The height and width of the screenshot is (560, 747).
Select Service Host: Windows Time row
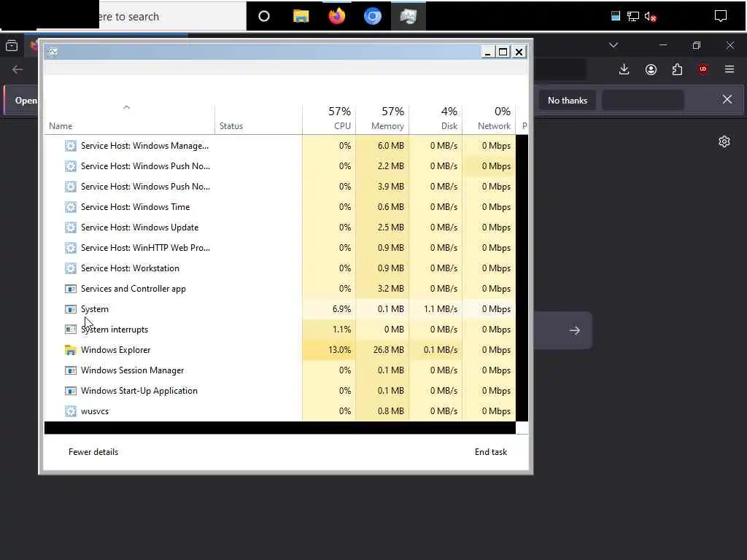[x=280, y=207]
